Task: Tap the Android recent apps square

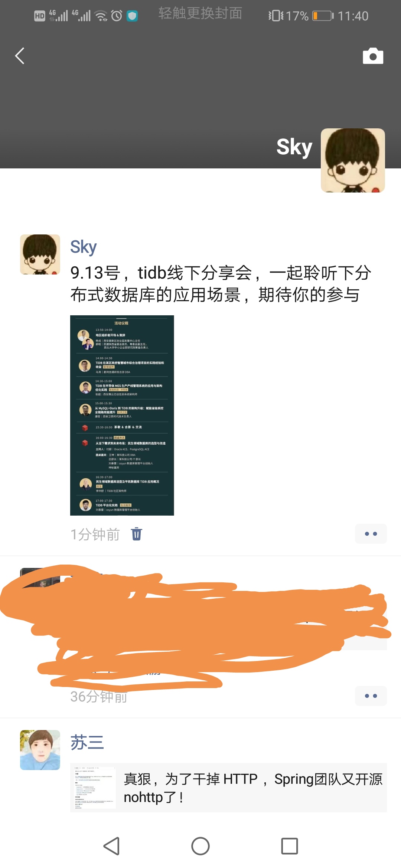Action: pyautogui.click(x=290, y=846)
